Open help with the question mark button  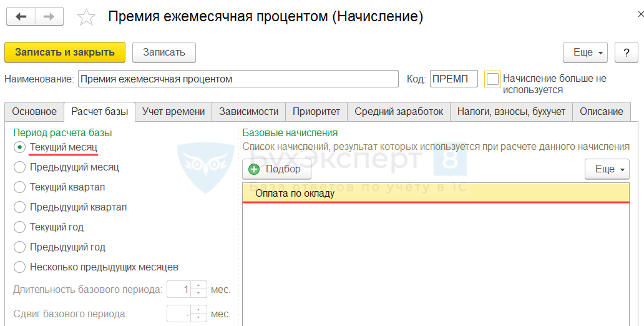tap(626, 52)
